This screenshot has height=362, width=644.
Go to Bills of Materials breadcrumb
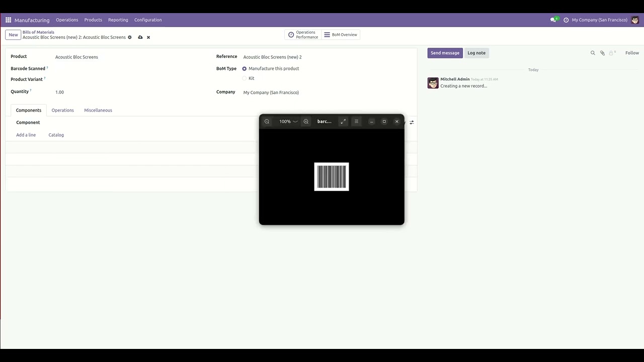click(38, 32)
